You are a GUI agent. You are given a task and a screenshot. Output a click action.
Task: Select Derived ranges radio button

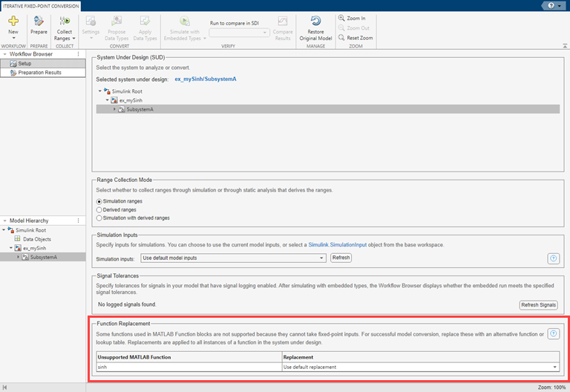99,210
